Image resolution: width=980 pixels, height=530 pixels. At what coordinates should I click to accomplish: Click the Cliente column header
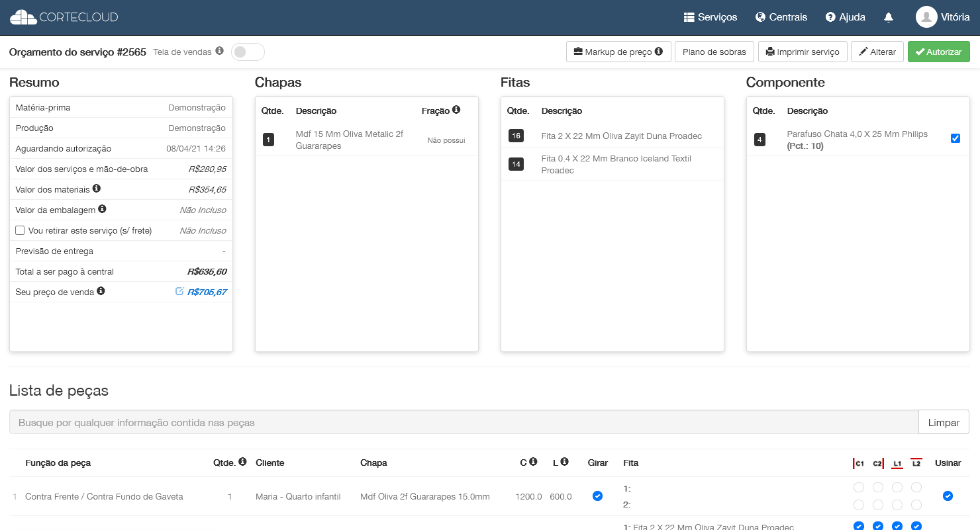coord(270,463)
